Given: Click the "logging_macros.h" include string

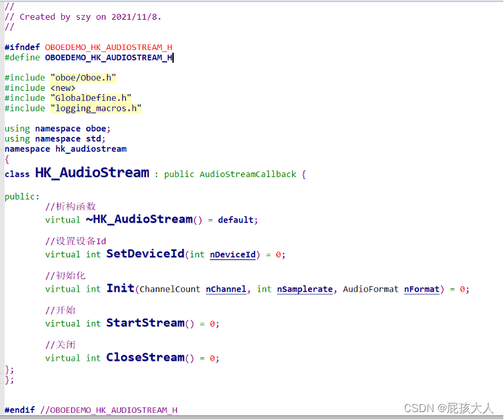Looking at the screenshot, I should (x=96, y=109).
